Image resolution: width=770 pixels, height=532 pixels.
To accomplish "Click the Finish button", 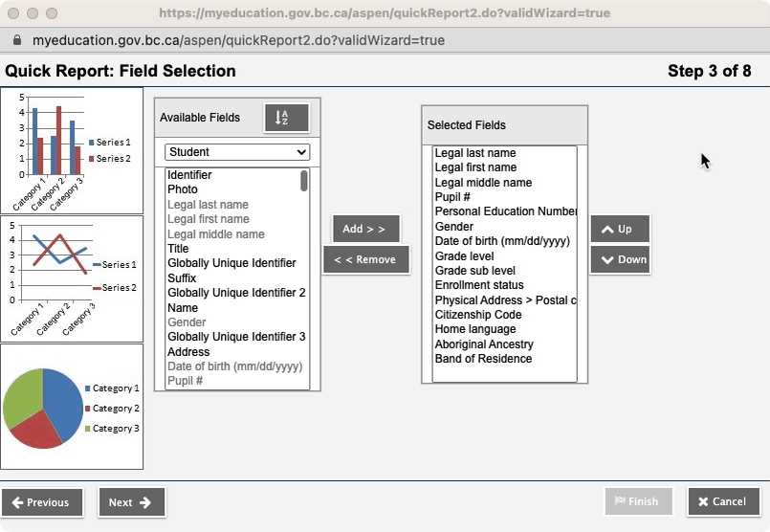I will coord(638,501).
